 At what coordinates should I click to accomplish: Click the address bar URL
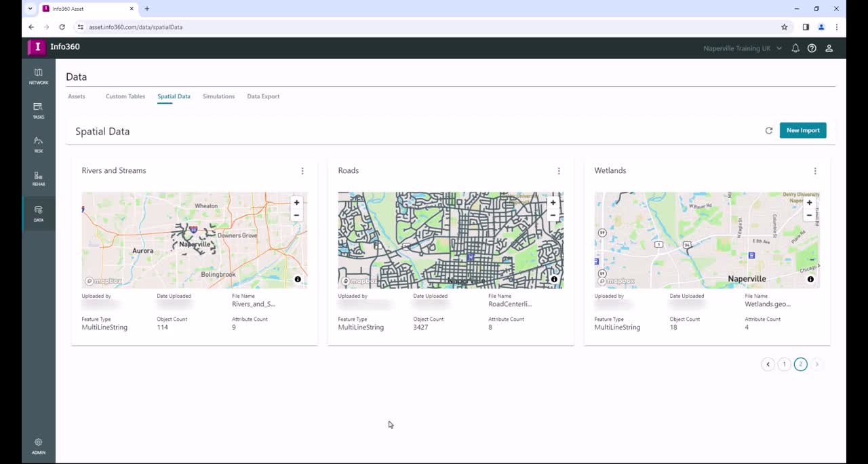pyautogui.click(x=136, y=27)
